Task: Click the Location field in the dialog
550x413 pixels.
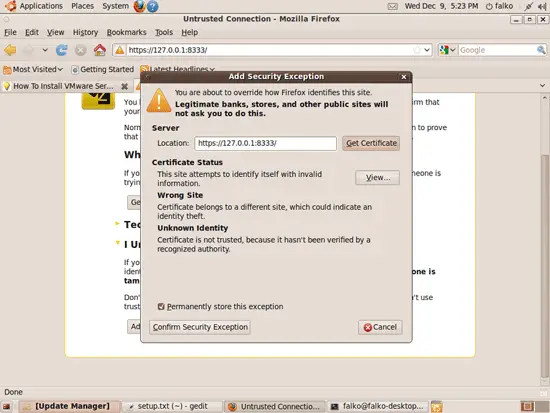Action: click(x=266, y=143)
